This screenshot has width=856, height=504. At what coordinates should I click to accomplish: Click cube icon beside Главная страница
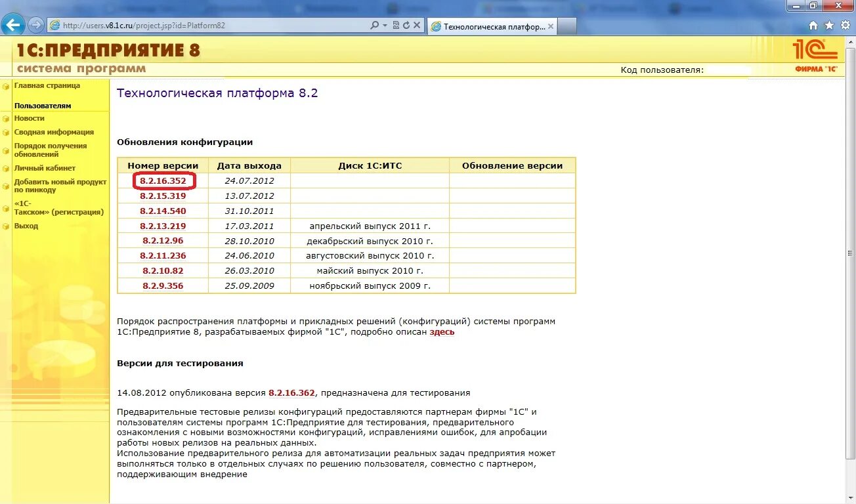(x=6, y=86)
